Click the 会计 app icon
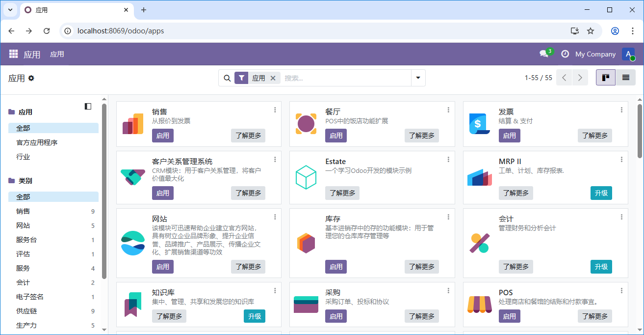The image size is (644, 335). (479, 243)
